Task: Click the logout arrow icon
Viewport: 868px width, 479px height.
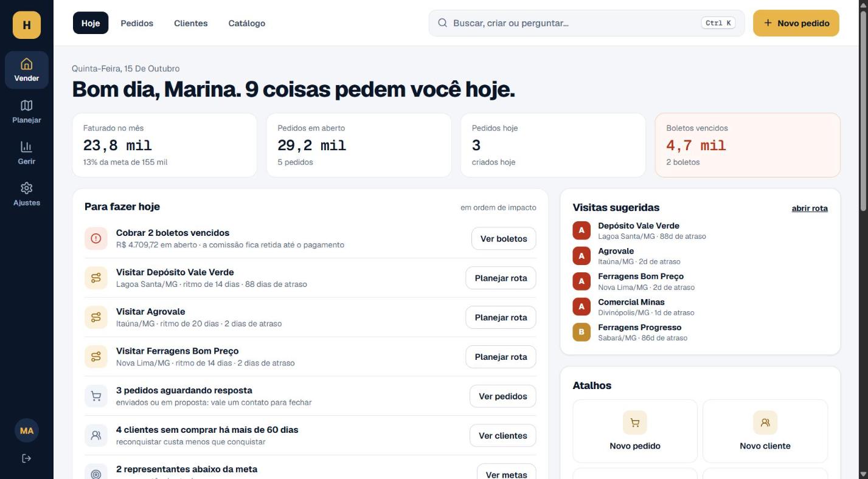Action: 27,458
